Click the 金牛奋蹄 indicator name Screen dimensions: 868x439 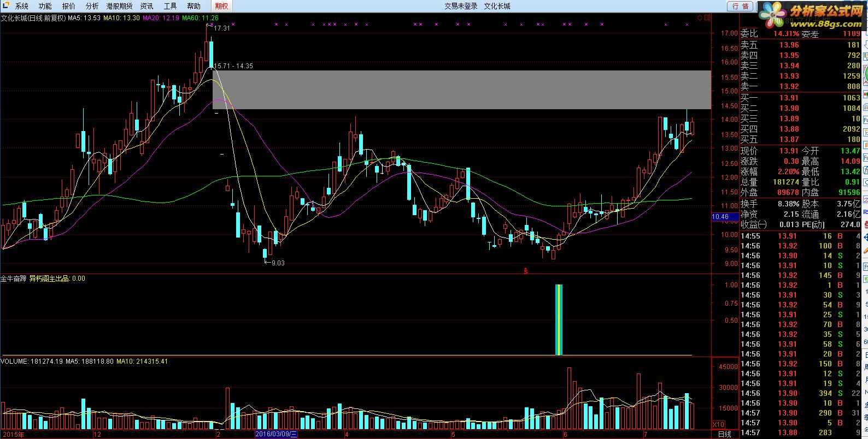click(x=13, y=278)
